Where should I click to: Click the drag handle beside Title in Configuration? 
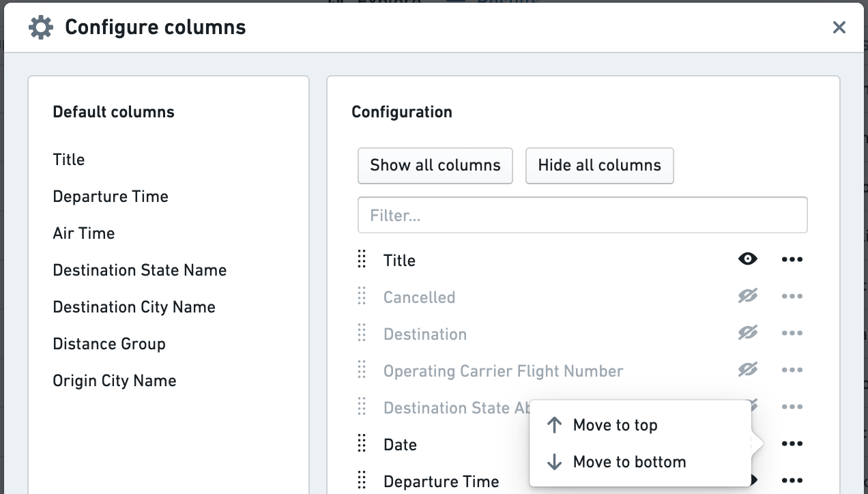362,259
